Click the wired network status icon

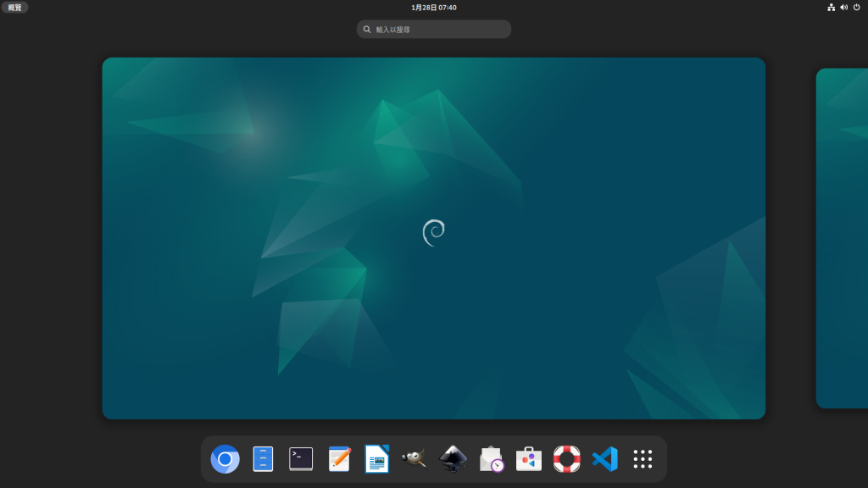coord(831,8)
